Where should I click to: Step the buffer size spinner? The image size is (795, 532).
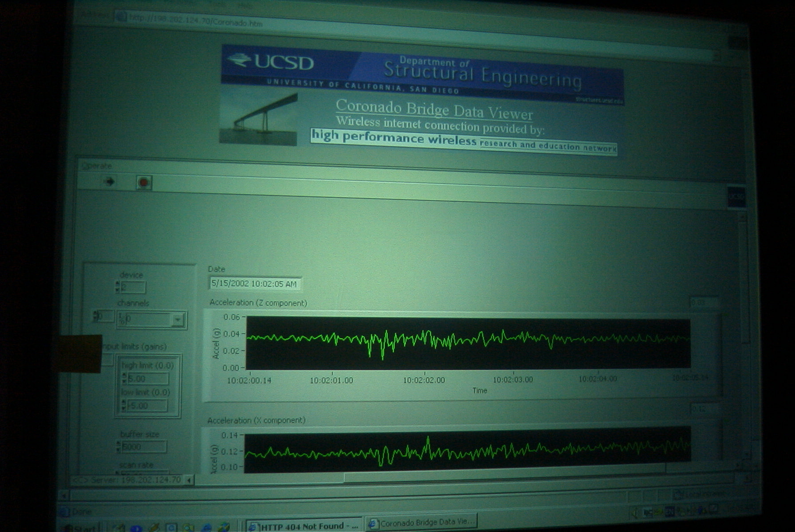click(x=118, y=446)
